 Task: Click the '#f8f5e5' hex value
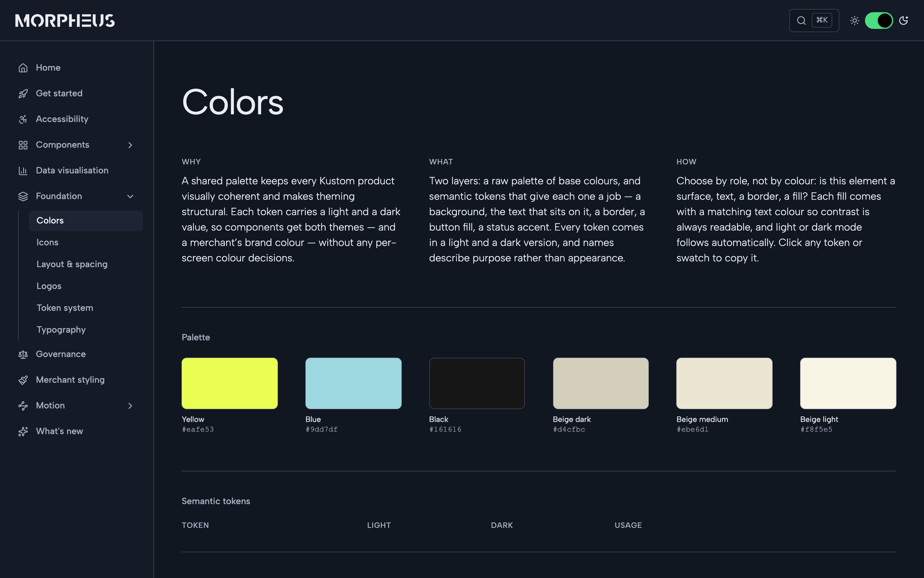(816, 429)
